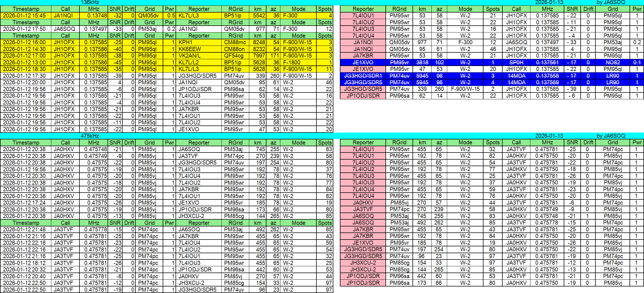The image size is (644, 293).
Task: Click the CM88on RGrid cell
Action: pyautogui.click(x=235, y=49)
